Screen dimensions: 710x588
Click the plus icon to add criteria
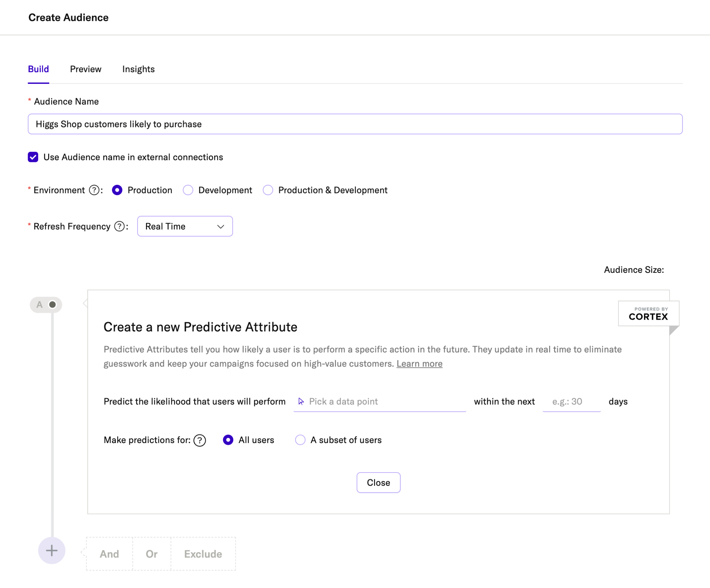[x=52, y=551]
